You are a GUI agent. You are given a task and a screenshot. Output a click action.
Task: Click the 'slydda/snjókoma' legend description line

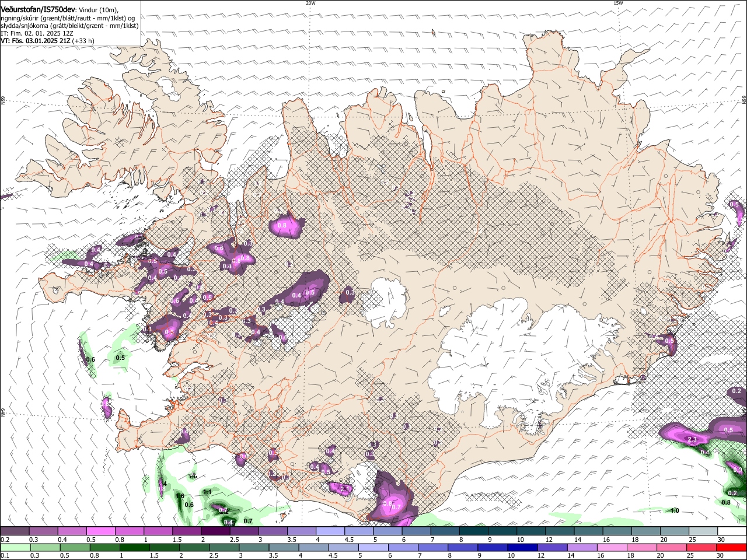point(69,26)
